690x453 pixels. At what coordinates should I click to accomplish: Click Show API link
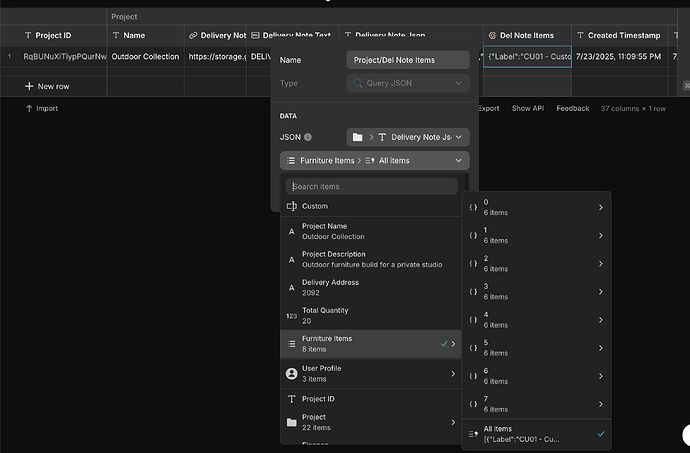pyautogui.click(x=528, y=108)
